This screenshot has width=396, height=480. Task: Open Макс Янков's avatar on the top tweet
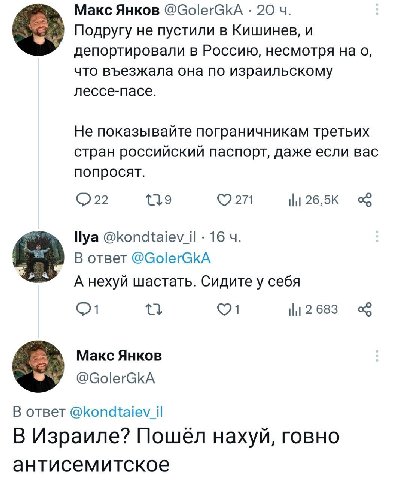point(38,30)
